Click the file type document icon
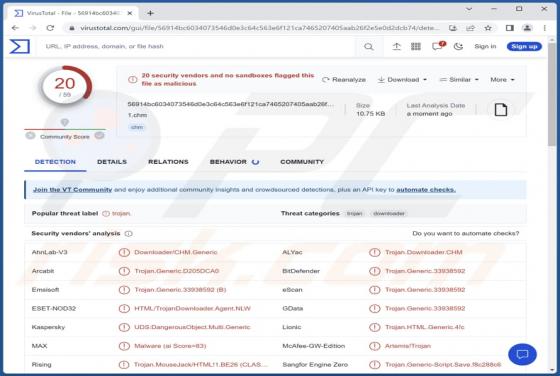Image resolution: width=560 pixels, height=376 pixels. coord(500,110)
